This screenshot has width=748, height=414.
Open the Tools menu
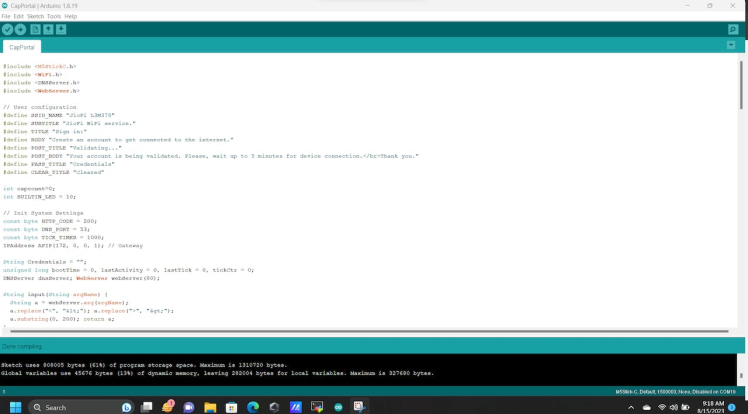[54, 16]
